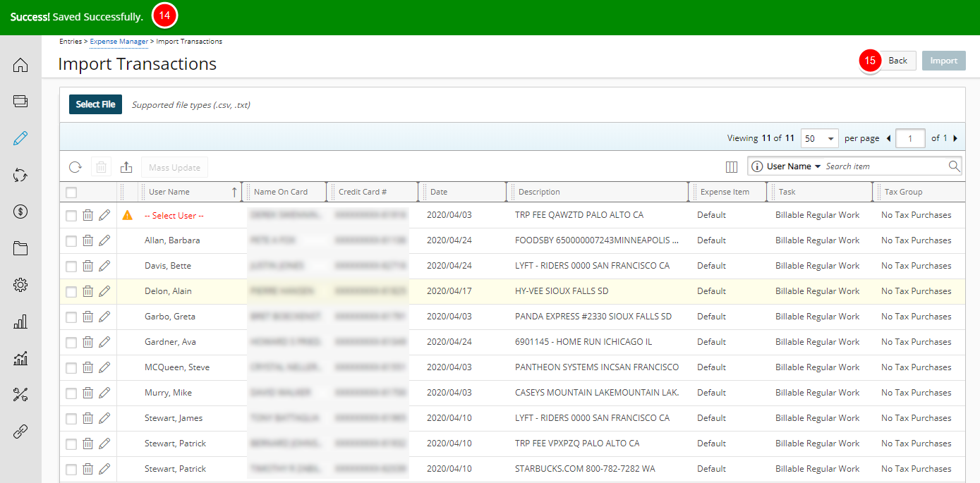980x483 pixels.
Task: Open the per page count dropdown
Action: click(x=819, y=138)
